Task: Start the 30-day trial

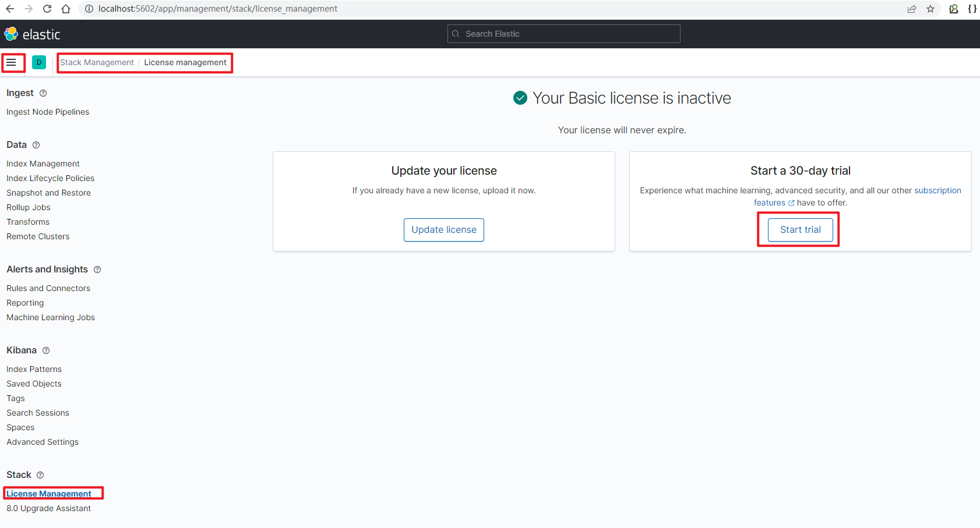Action: (799, 229)
